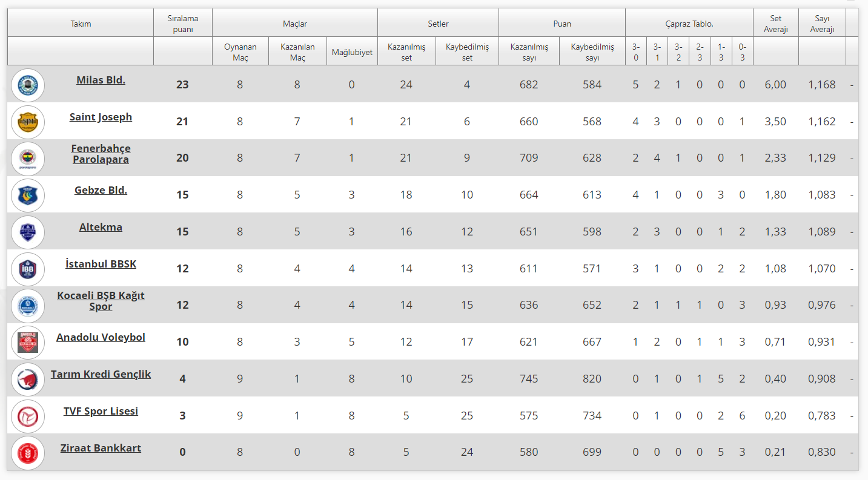
Task: Click the Anadolu Voleybol team logo
Action: coord(28,343)
